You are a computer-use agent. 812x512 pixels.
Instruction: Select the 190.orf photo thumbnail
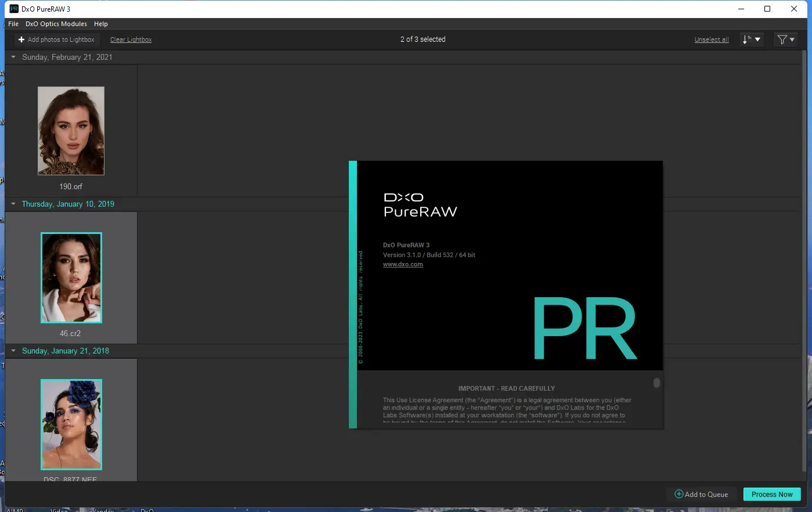[x=71, y=131]
